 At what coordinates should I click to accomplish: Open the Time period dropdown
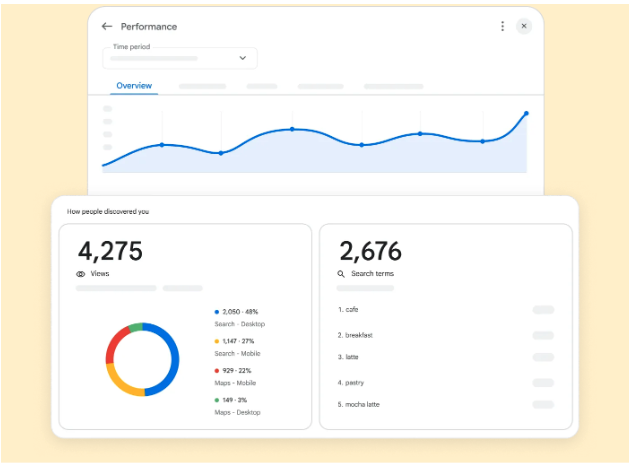pos(180,58)
